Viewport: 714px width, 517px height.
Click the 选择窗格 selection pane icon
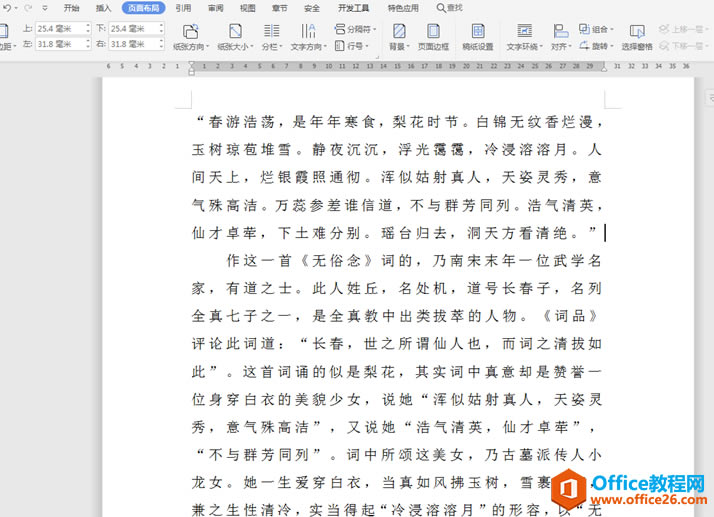tap(637, 31)
